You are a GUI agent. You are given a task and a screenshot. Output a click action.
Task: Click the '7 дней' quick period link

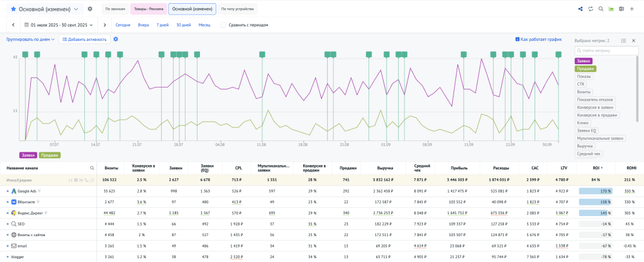[x=162, y=25]
